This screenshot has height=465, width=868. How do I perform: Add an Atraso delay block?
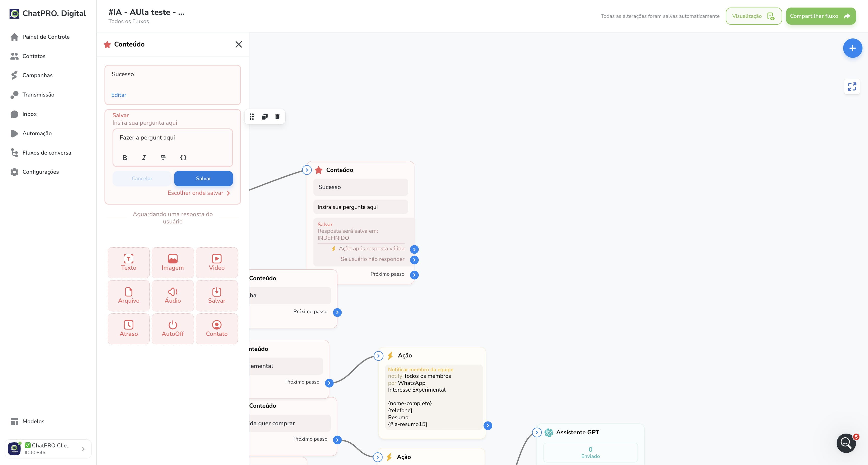click(x=128, y=329)
